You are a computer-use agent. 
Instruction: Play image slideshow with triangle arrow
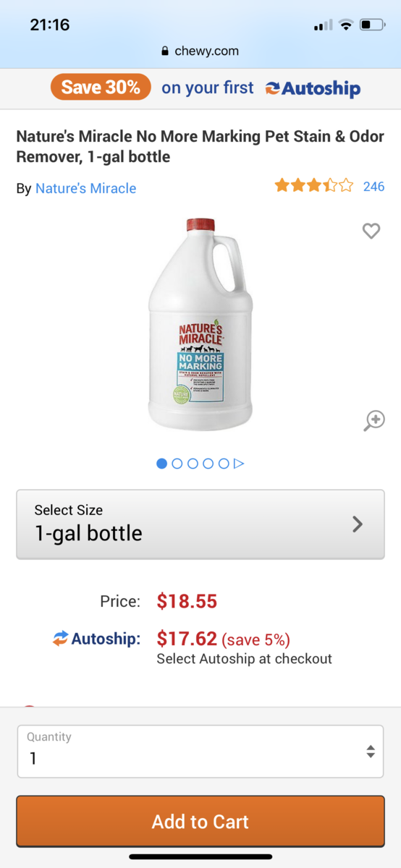point(240,463)
